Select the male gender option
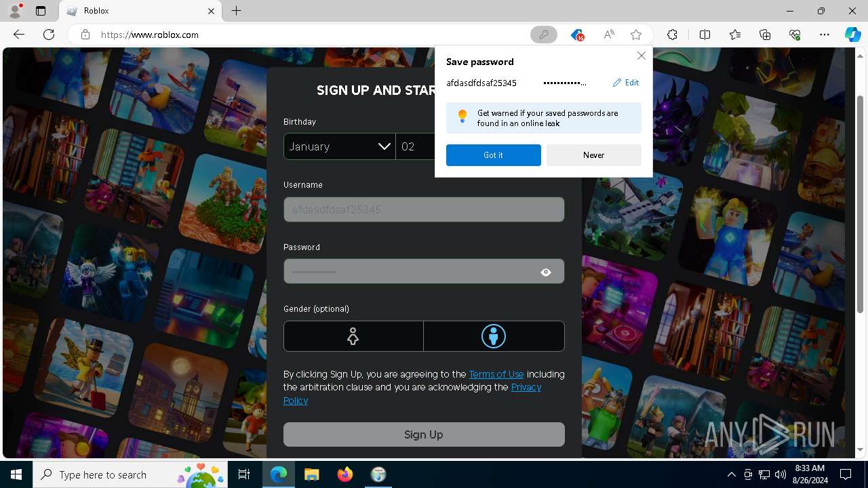This screenshot has height=488, width=868. (x=494, y=336)
